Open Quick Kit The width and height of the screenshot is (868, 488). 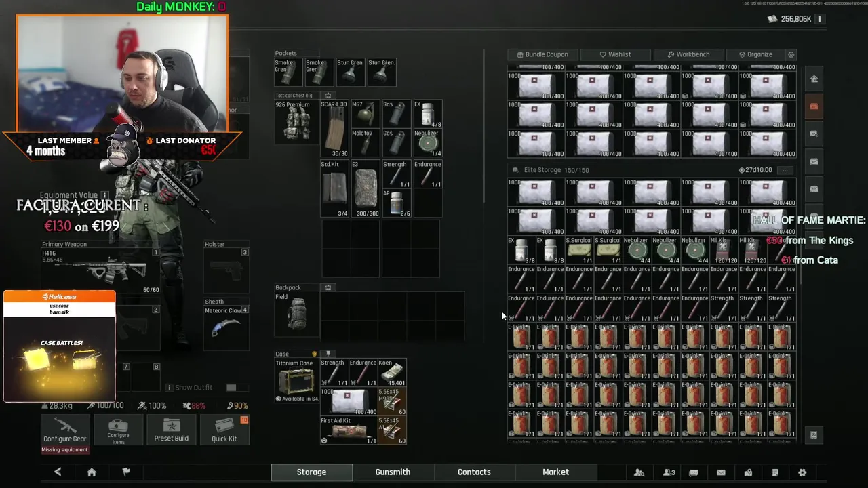pyautogui.click(x=224, y=430)
